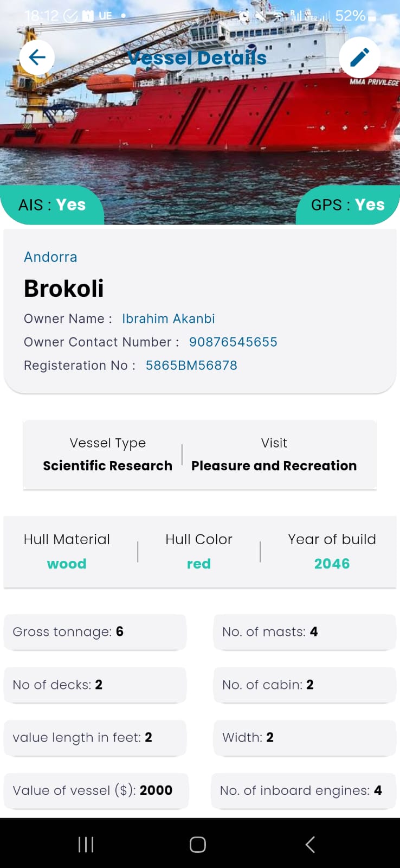Tap No. of inboard engines card
This screenshot has height=868, width=400.
tap(304, 790)
